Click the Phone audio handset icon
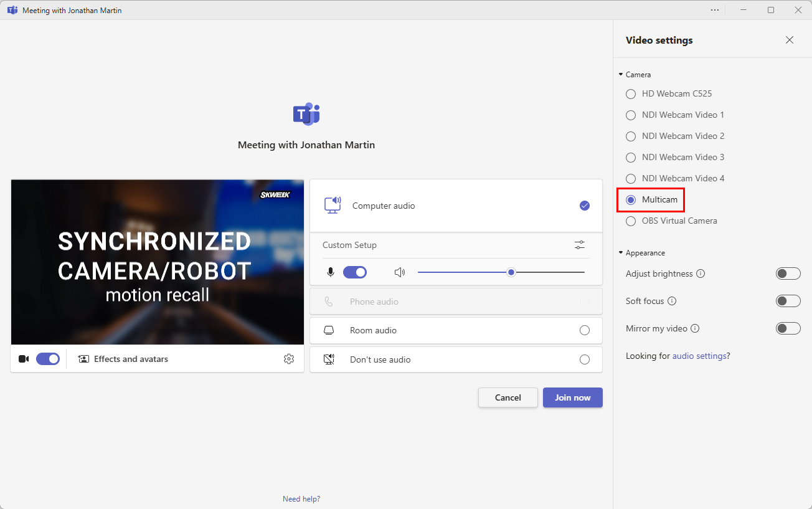The height and width of the screenshot is (509, 812). click(x=329, y=302)
